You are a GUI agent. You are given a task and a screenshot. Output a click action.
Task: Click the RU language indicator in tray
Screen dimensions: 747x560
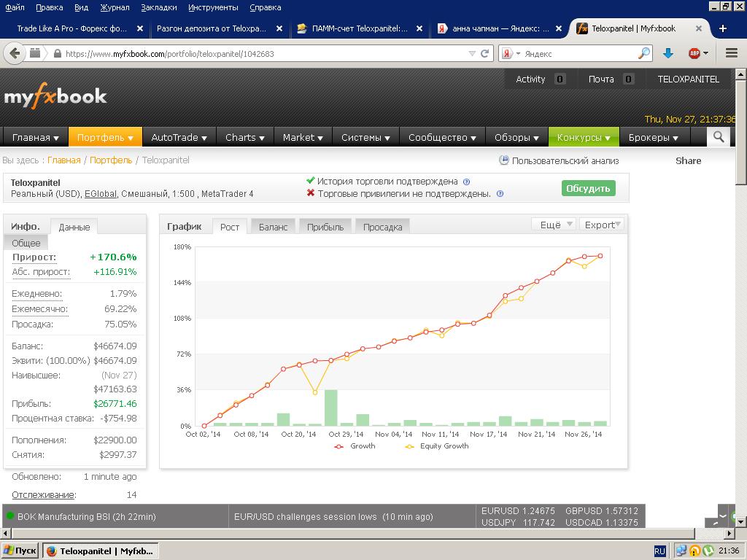click(659, 551)
